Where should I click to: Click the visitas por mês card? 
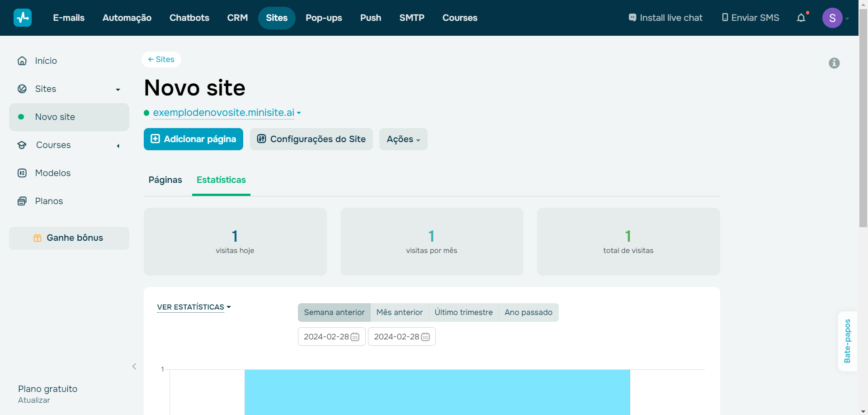click(432, 242)
